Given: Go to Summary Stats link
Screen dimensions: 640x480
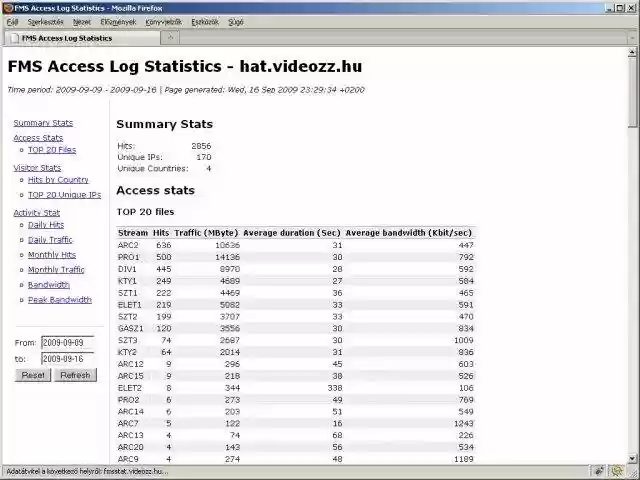Looking at the screenshot, I should point(43,123).
